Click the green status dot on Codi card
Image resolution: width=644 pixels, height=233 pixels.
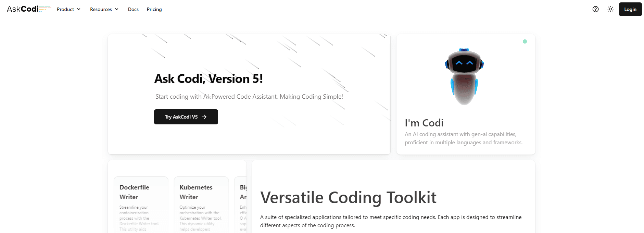(x=525, y=41)
